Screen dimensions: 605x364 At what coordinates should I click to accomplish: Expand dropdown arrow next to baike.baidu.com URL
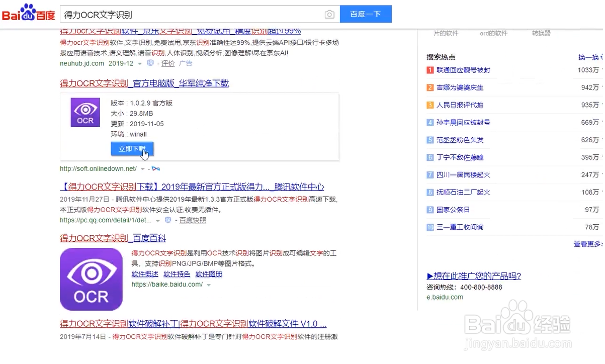(x=208, y=285)
